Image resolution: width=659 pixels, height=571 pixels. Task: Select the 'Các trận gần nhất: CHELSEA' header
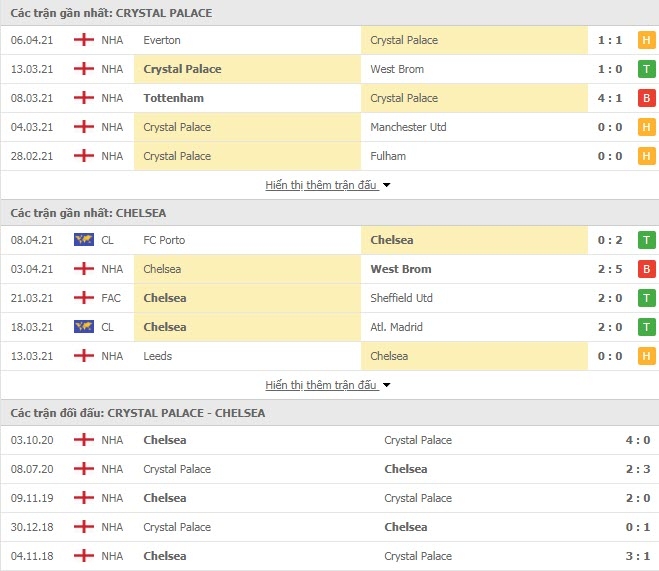pos(88,213)
